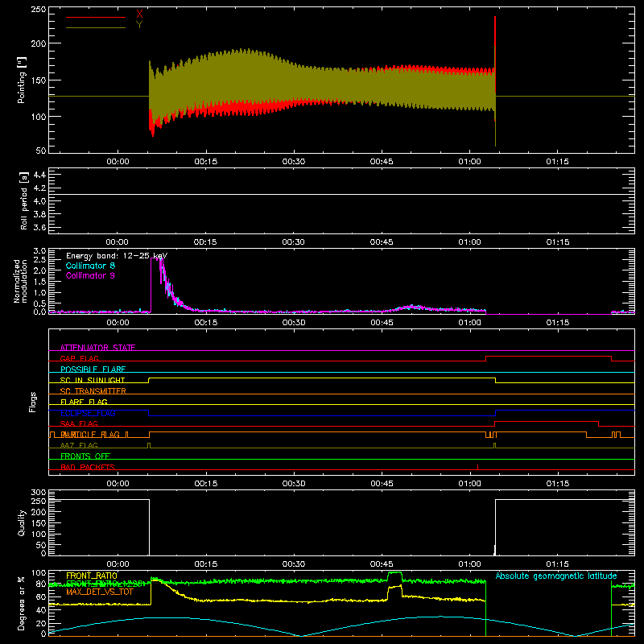This screenshot has width=644, height=644.
Task: Select the GAP_FLAG label
Action: coord(79,358)
